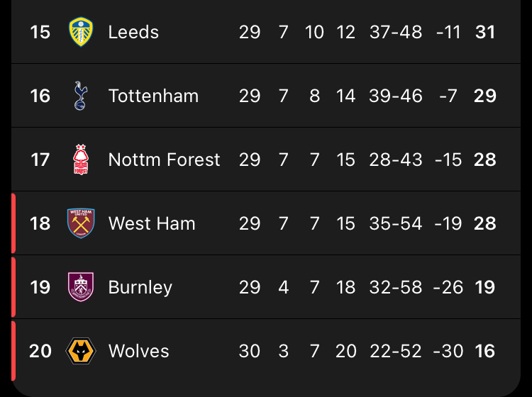The image size is (532, 397).
Task: Tap position number 15 in the table
Action: pyautogui.click(x=40, y=32)
